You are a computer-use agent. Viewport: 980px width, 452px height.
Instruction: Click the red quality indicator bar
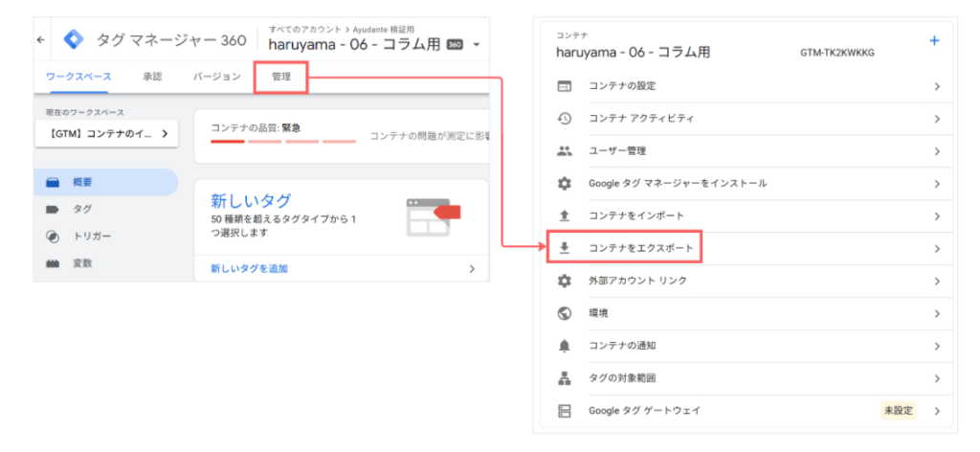coord(228,142)
